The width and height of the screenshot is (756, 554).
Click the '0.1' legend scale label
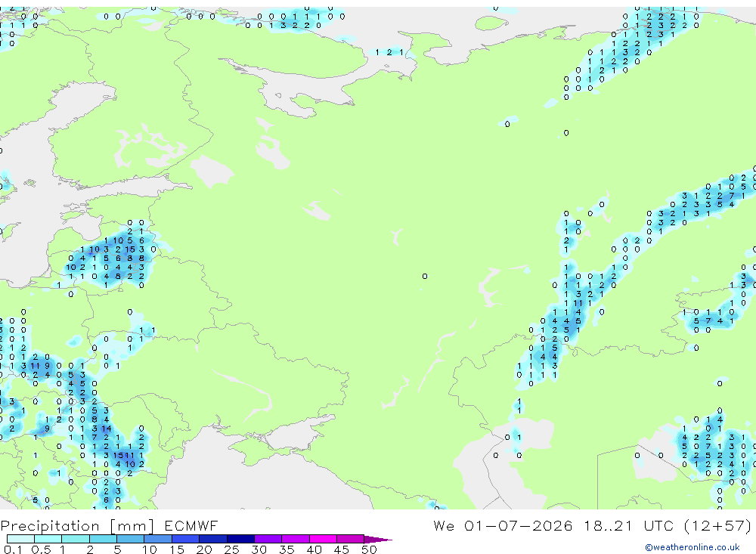click(x=13, y=549)
